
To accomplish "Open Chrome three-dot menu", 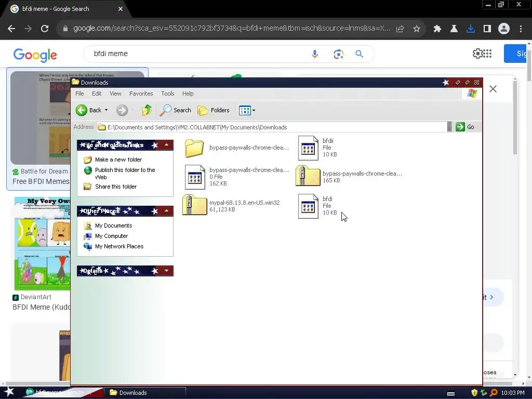I will tap(521, 29).
